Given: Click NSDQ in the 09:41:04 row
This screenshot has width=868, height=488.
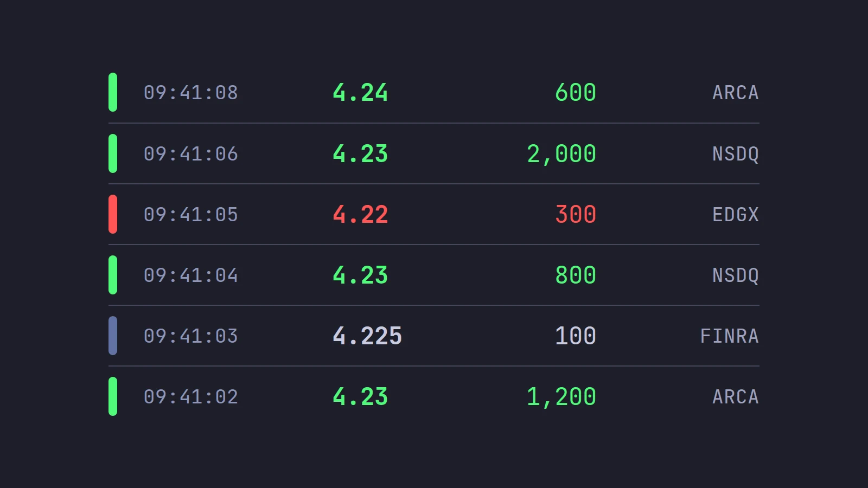Looking at the screenshot, I should coord(735,275).
